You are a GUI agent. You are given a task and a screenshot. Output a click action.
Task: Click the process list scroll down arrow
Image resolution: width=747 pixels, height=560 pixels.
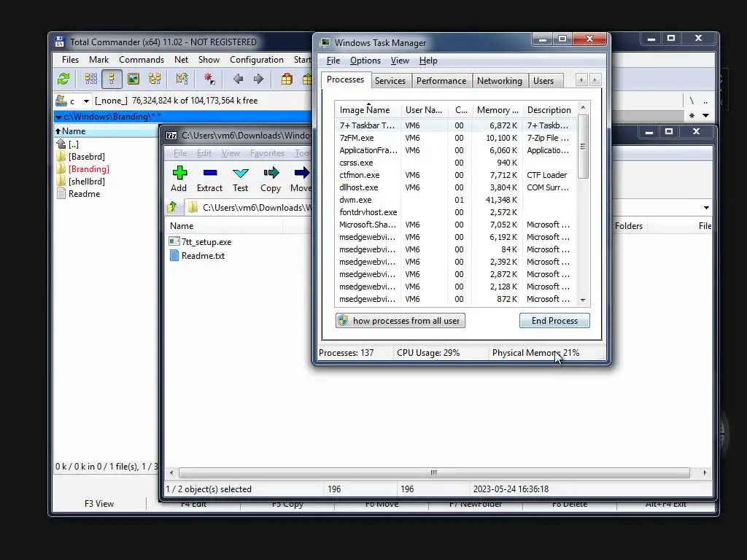[583, 300]
